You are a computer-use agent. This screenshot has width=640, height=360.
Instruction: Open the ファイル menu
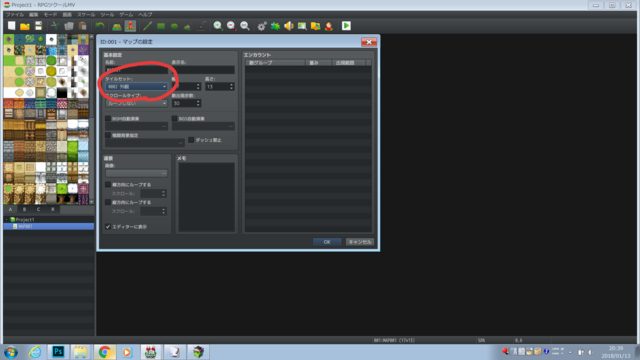pyautogui.click(x=15, y=15)
